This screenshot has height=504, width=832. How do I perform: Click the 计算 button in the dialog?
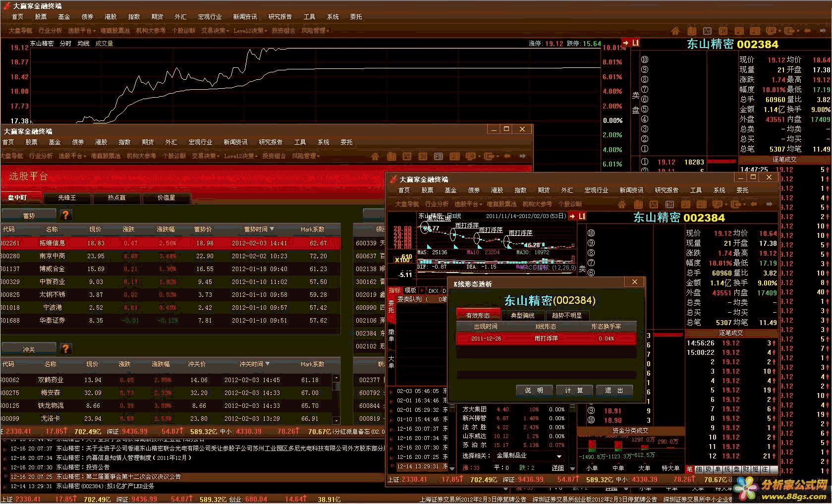coord(574,391)
